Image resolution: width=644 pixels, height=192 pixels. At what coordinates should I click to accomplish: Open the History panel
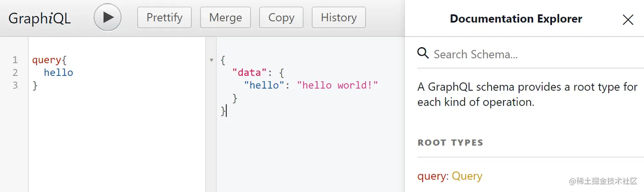[339, 17]
